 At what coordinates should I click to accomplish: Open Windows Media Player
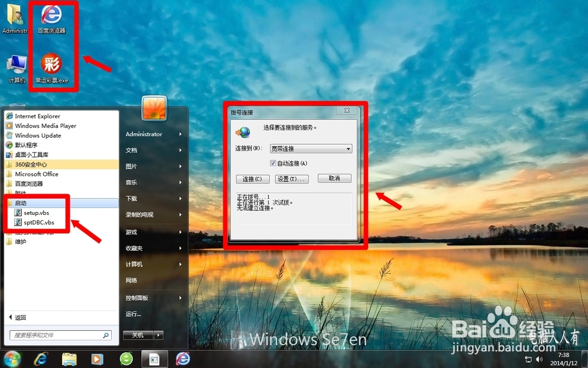[x=45, y=125]
